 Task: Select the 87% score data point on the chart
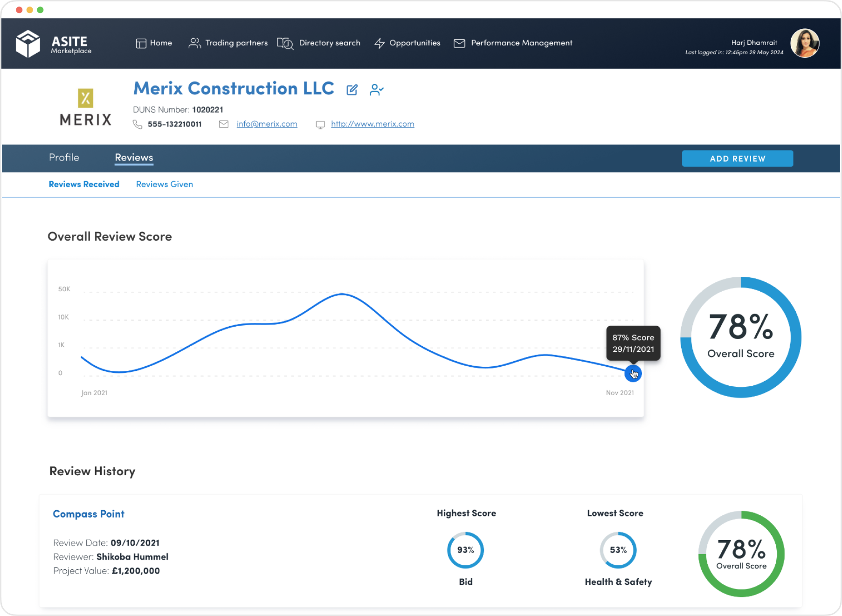633,373
